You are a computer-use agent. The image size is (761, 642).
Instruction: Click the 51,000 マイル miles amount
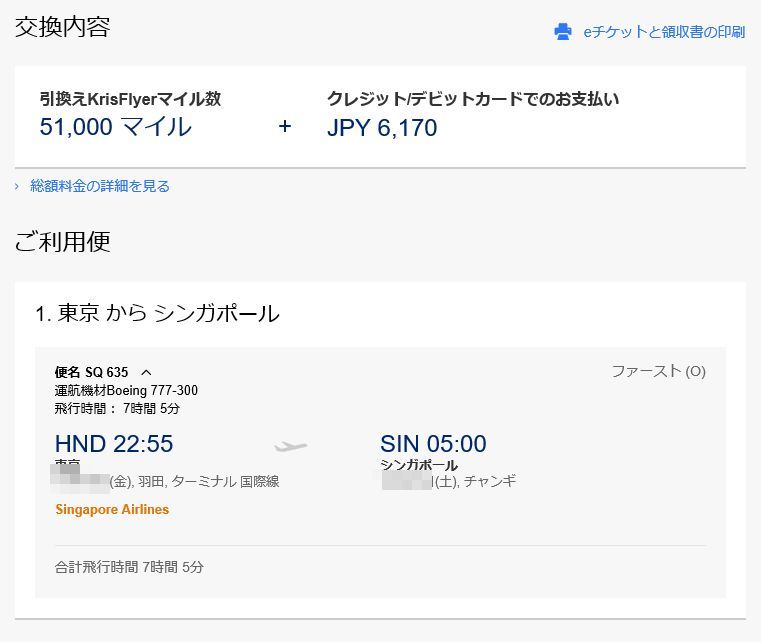pos(116,127)
